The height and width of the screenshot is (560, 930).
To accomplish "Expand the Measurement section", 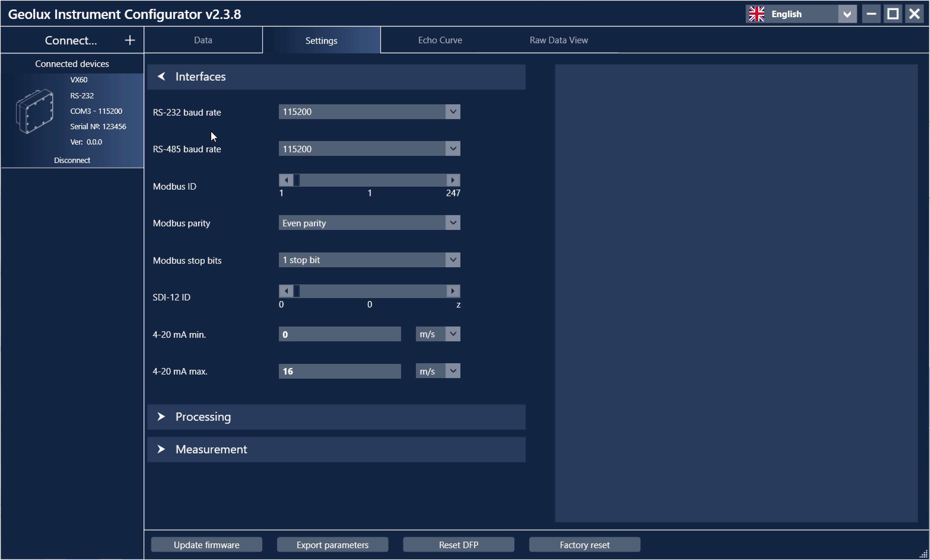I will (162, 449).
